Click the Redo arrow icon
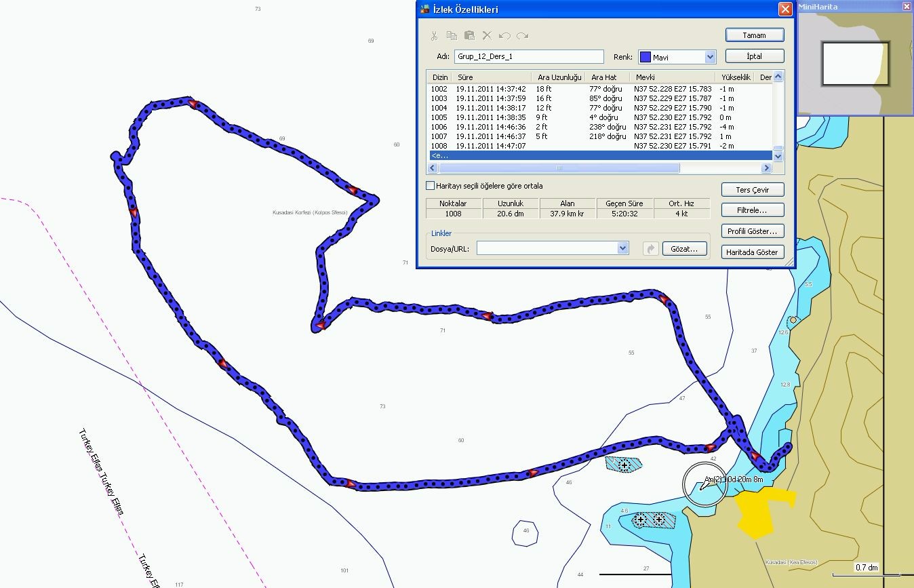 (522, 36)
